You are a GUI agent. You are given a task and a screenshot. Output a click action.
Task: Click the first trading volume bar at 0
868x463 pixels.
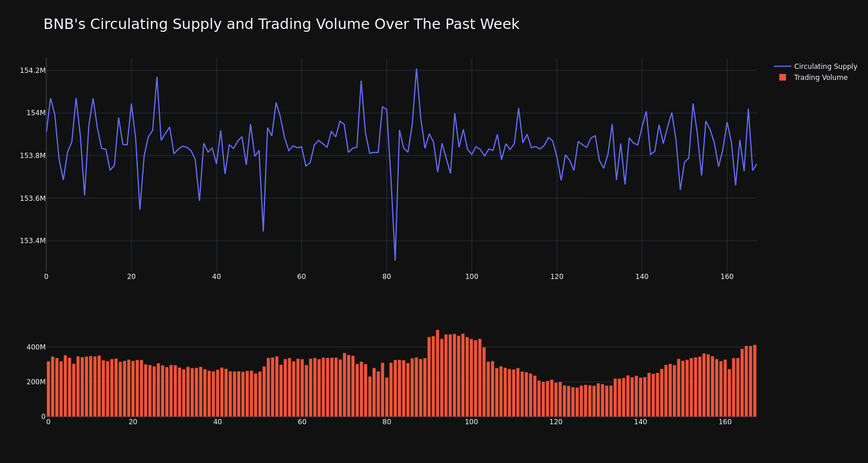(49, 389)
